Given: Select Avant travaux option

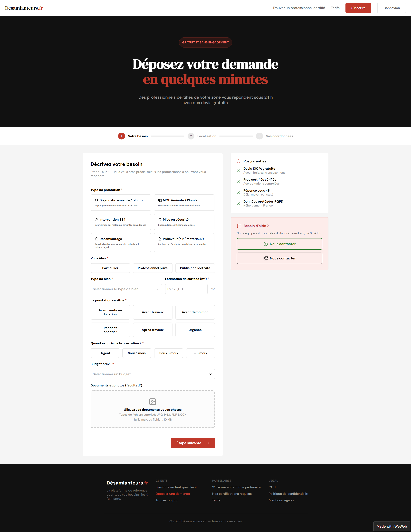Looking at the screenshot, I should click(153, 312).
